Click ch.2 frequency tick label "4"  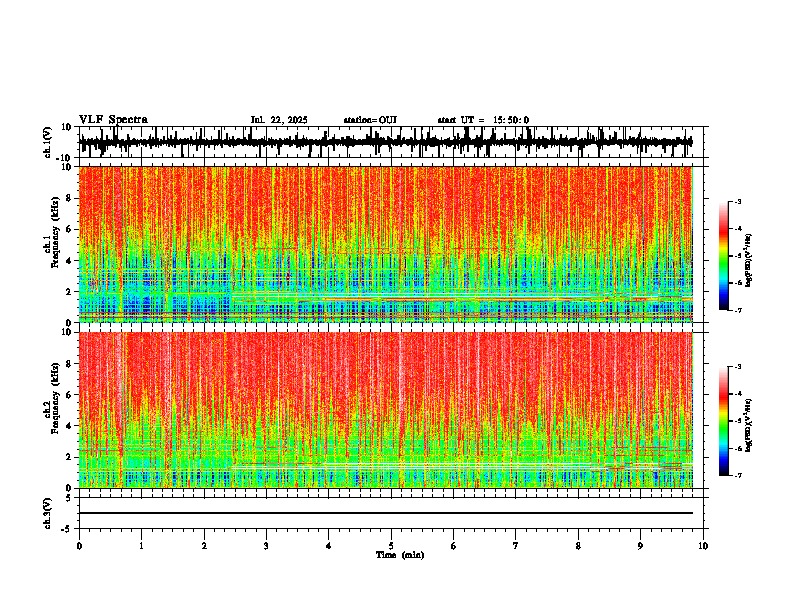coord(70,426)
